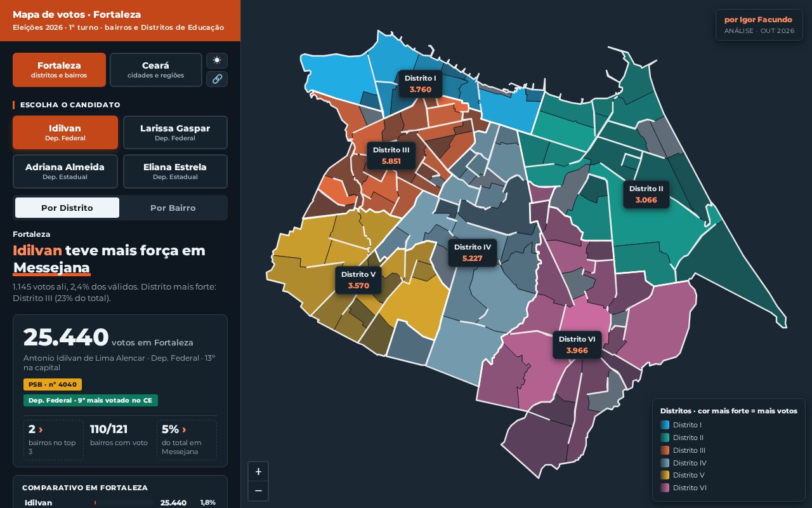Choose candidate Adriana Almeida
The width and height of the screenshot is (812, 508).
65,171
